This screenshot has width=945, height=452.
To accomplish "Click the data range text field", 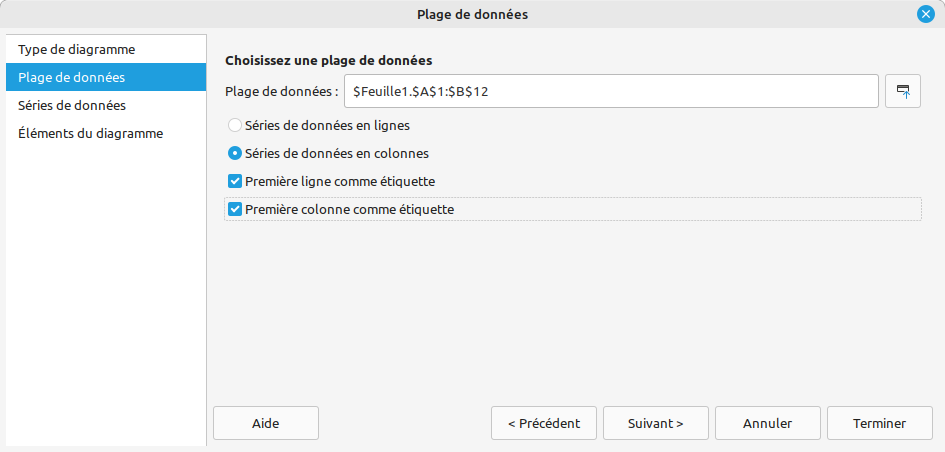I will 610,91.
